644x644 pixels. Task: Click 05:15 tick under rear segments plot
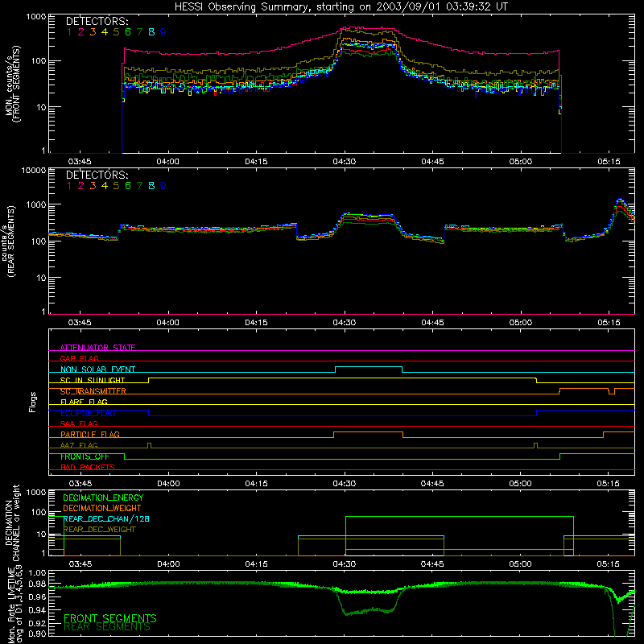point(609,323)
